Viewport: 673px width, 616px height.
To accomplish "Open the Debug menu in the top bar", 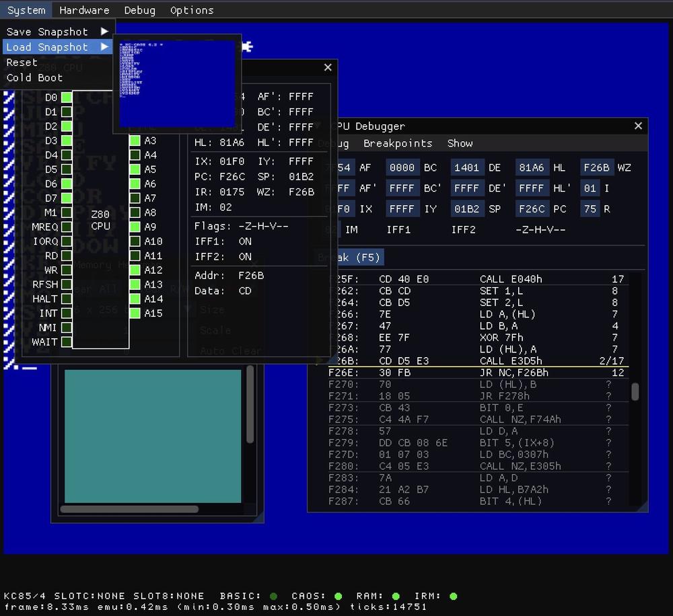I will coord(139,10).
